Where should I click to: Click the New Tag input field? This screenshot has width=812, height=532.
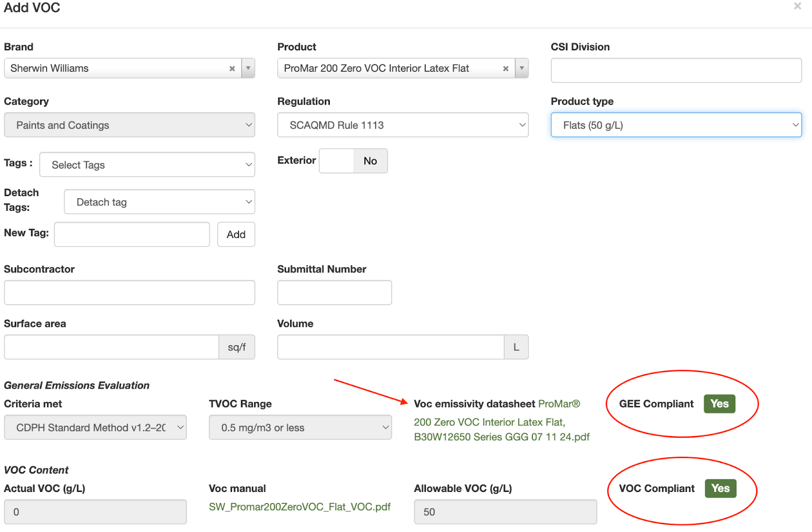tap(132, 235)
